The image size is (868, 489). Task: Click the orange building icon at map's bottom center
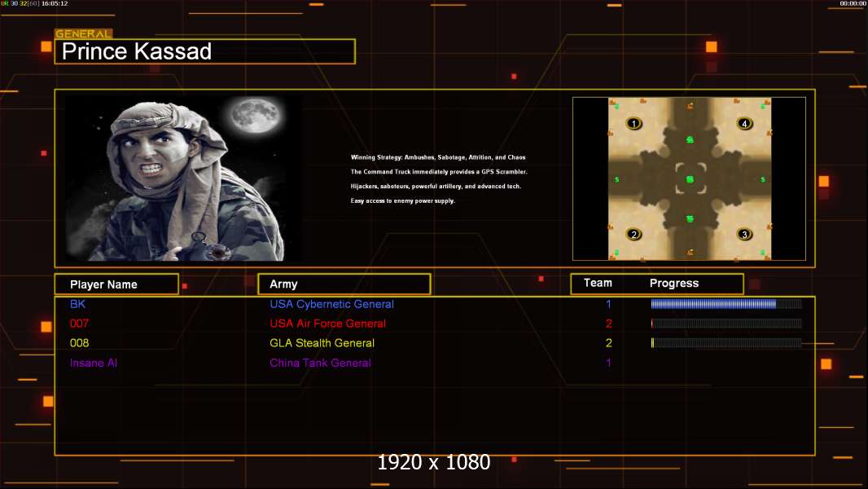click(690, 253)
